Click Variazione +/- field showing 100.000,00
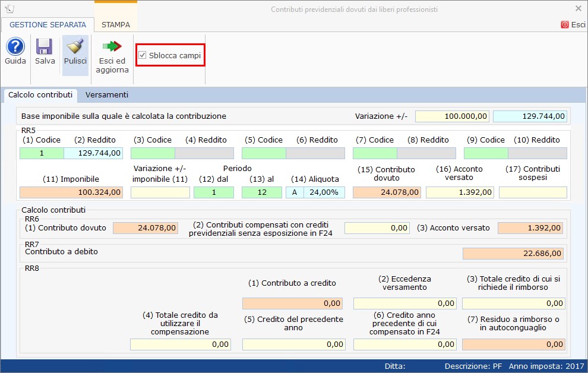This screenshot has height=373, width=588. coord(452,116)
